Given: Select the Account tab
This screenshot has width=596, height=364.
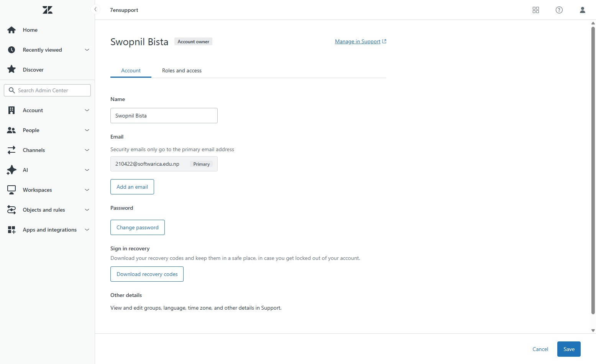Looking at the screenshot, I should pos(131,70).
